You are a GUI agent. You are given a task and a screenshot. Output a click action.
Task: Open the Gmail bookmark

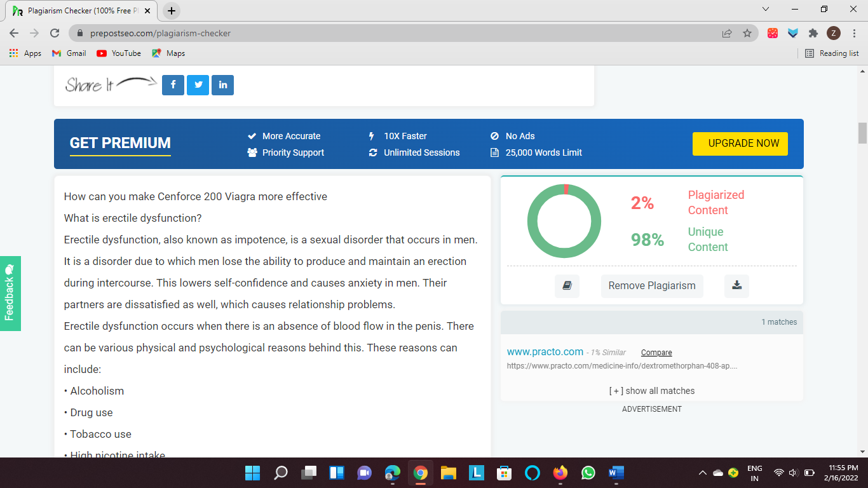tap(69, 53)
